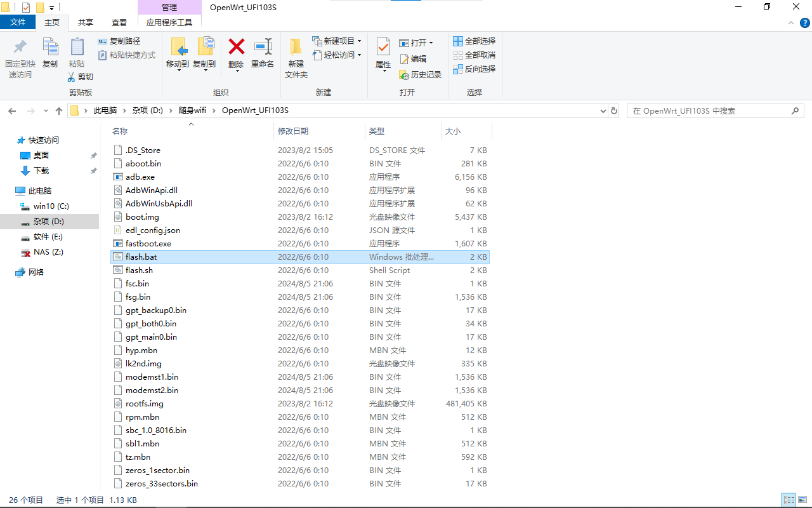This screenshot has width=812, height=508.
Task: Click the red Delete icon in ribbon
Action: [236, 48]
